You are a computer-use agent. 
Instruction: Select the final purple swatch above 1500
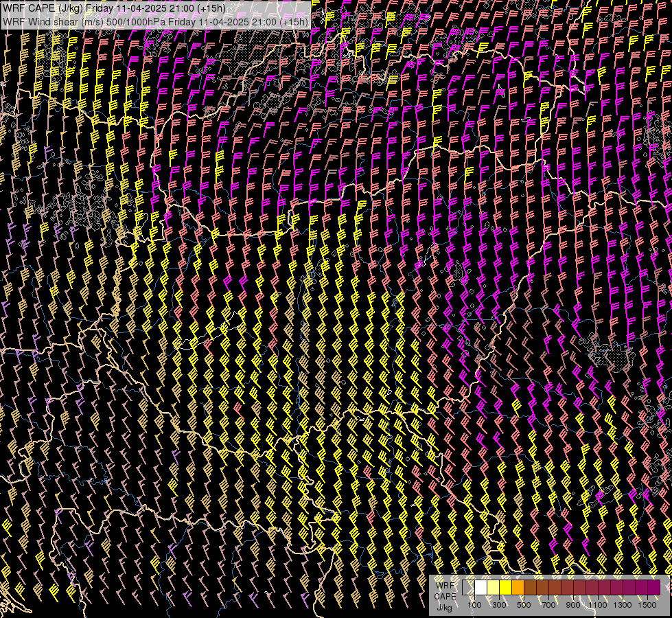click(653, 588)
